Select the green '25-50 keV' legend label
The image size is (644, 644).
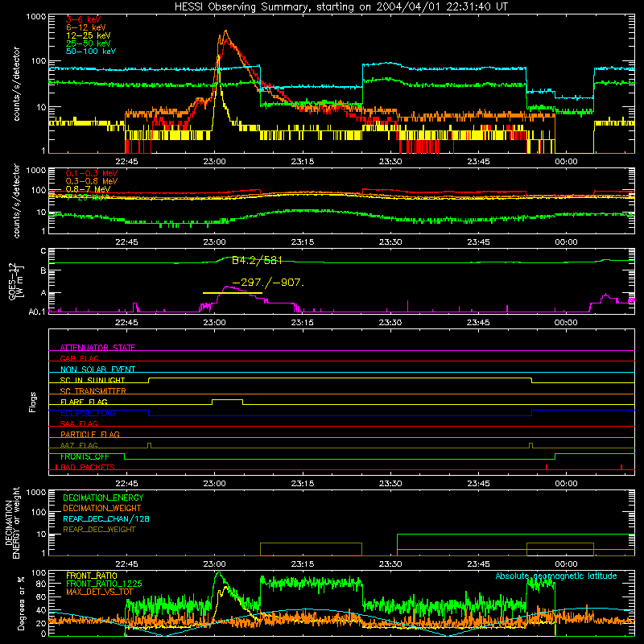[x=88, y=43]
